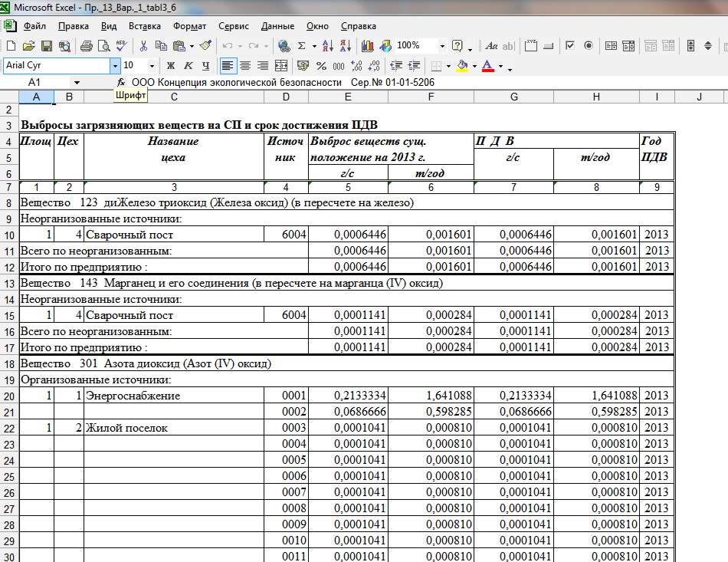Select the option button form control

click(588, 46)
